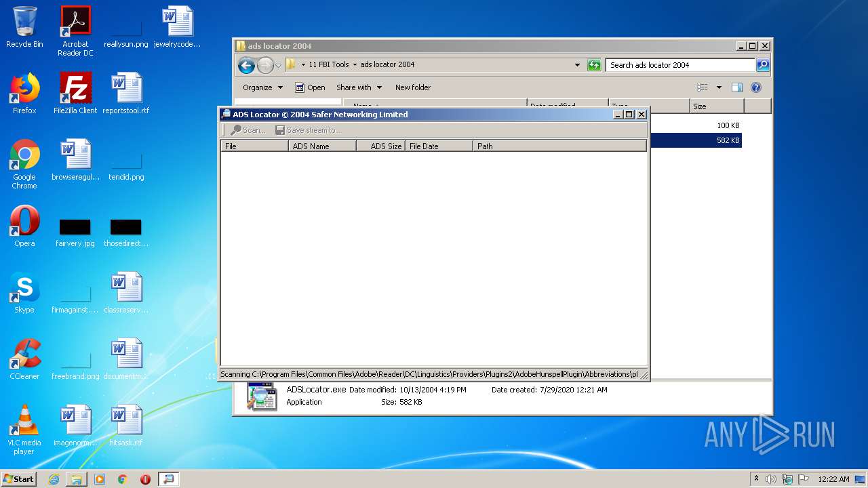Select reportstool.rtf on desktop
868x488 pixels.
[x=126, y=94]
